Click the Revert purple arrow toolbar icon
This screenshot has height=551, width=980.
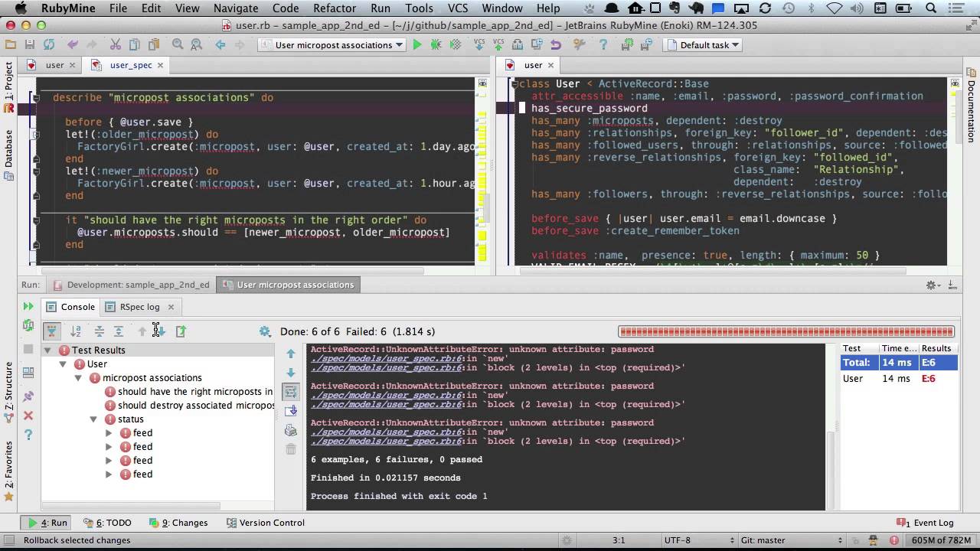[x=556, y=45]
